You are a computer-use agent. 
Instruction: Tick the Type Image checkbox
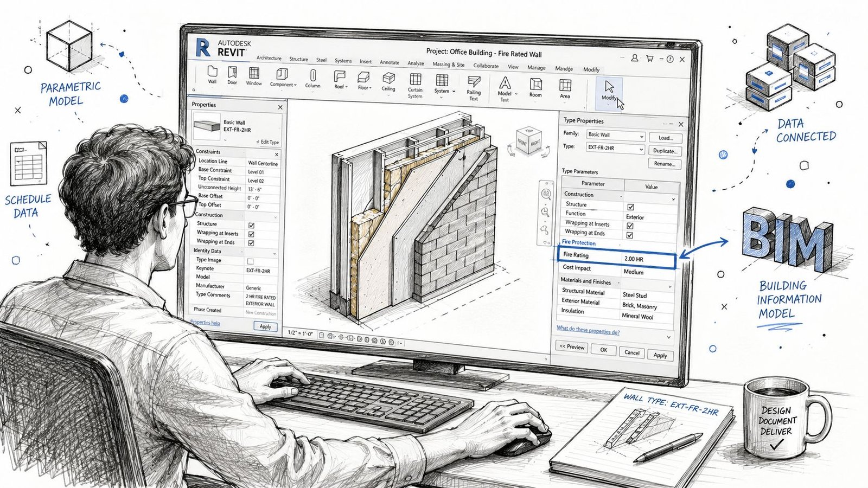click(x=251, y=261)
